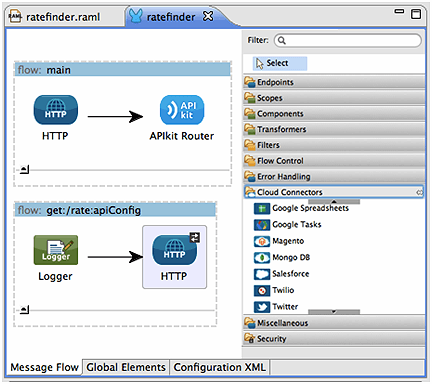Expand the Endpoints palette group
The width and height of the screenshot is (432, 384).
[x=334, y=82]
